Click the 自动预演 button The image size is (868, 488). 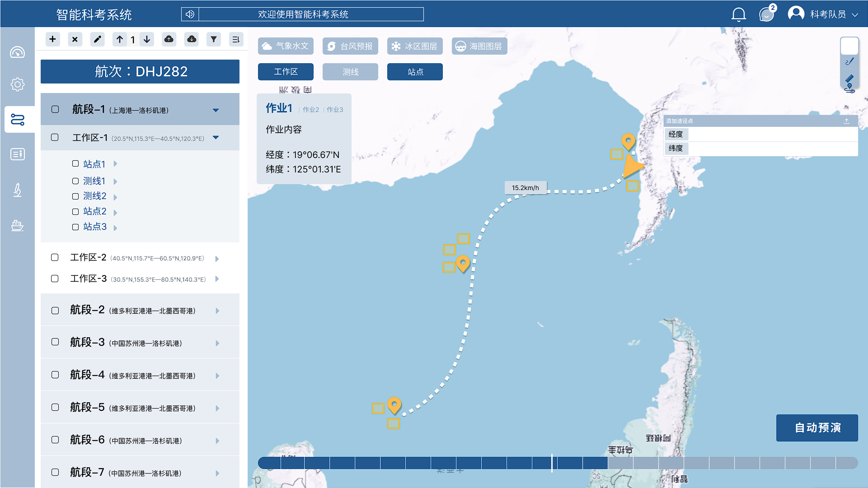click(x=817, y=428)
